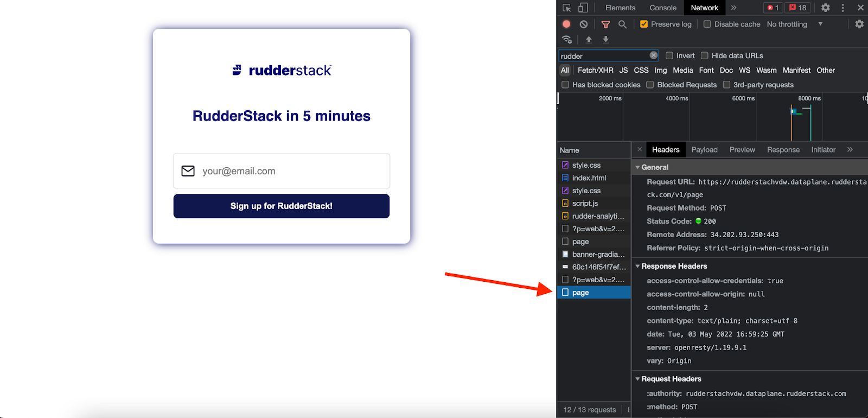
Task: Switch to Elements panel
Action: (620, 8)
